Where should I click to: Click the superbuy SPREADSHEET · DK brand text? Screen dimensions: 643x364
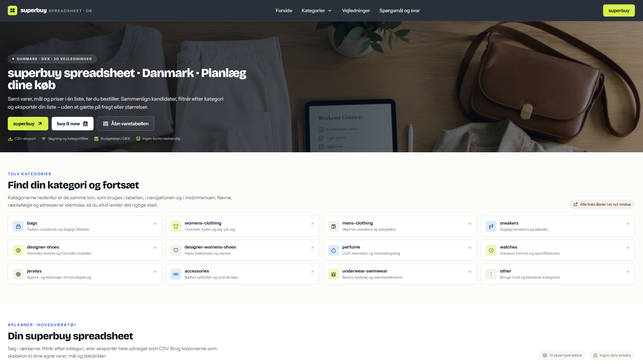pyautogui.click(x=56, y=10)
